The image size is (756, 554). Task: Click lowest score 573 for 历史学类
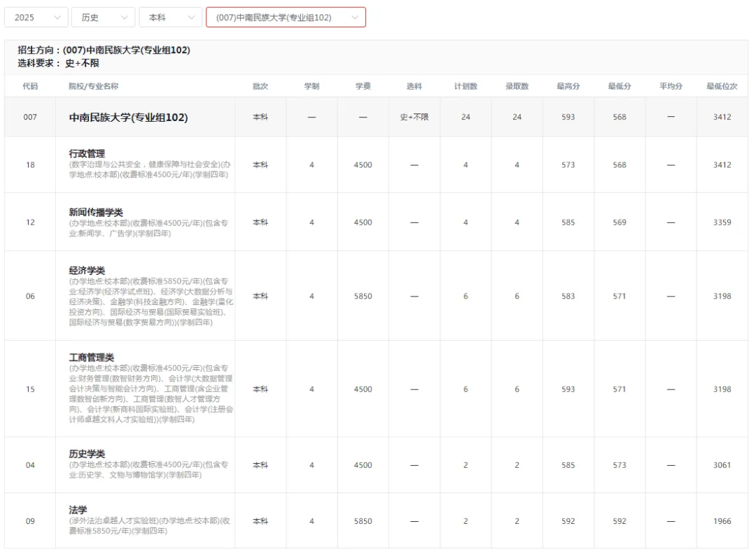(619, 465)
